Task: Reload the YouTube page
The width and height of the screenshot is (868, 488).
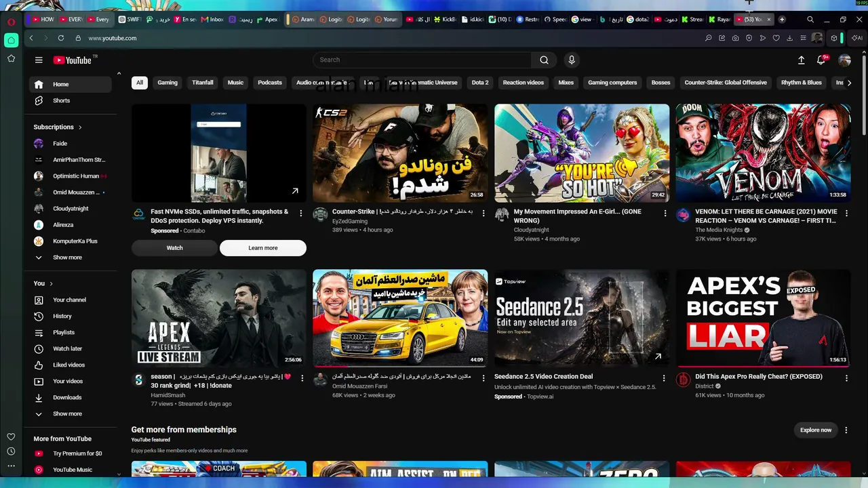Action: (x=61, y=38)
